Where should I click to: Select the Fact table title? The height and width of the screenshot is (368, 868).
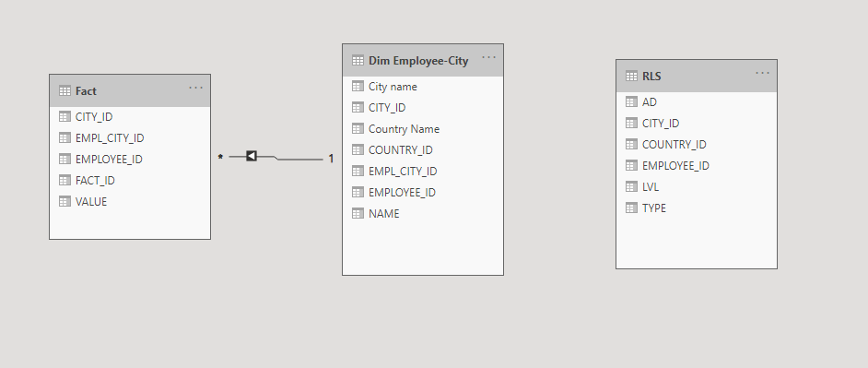coord(86,91)
